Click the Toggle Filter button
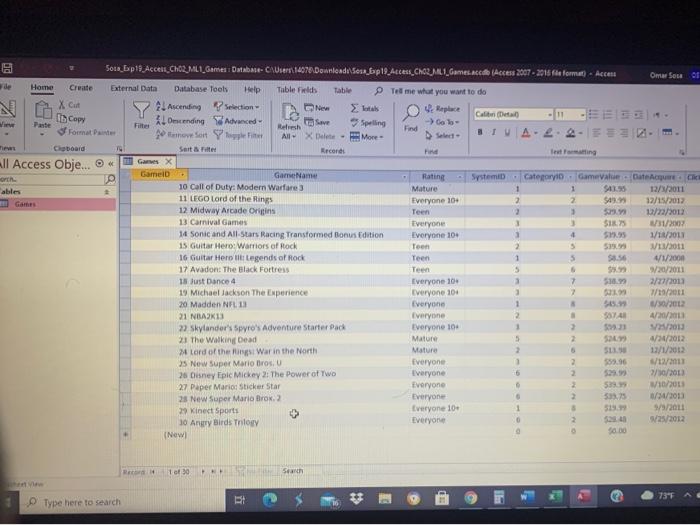700x525 pixels. (x=238, y=135)
